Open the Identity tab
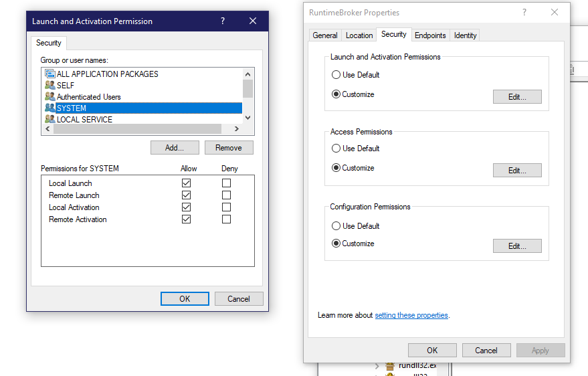588x376 pixels. click(465, 35)
